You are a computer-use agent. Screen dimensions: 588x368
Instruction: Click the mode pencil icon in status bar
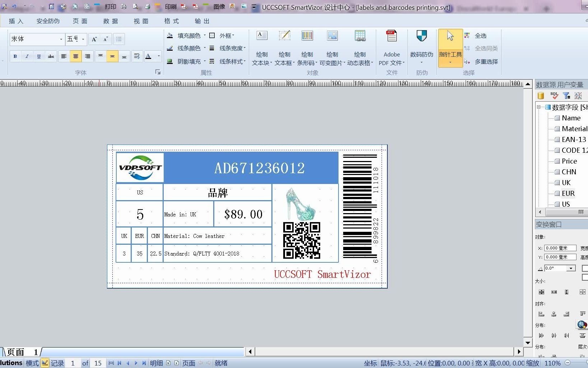click(45, 363)
